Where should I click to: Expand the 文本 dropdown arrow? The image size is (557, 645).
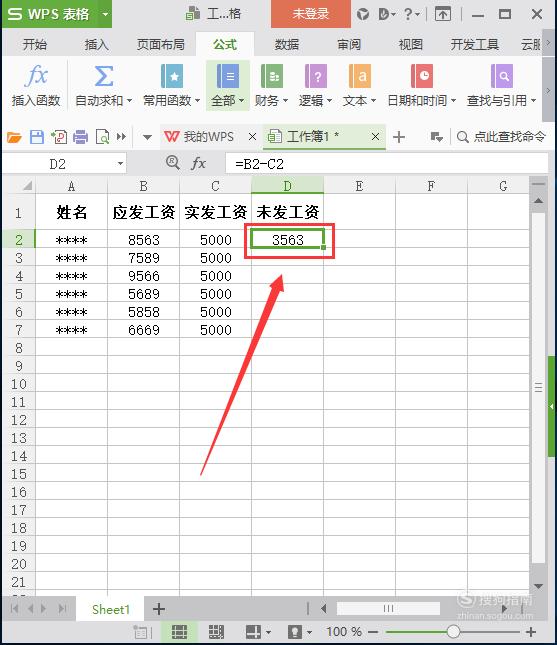[x=373, y=100]
